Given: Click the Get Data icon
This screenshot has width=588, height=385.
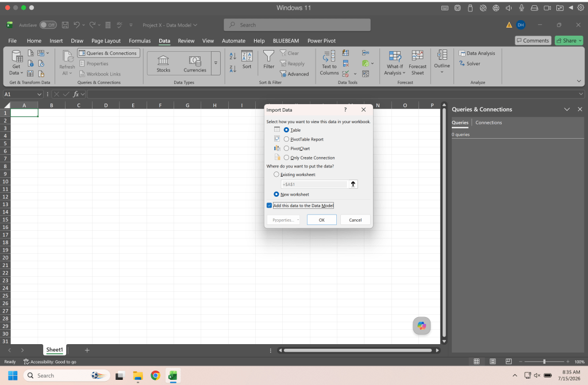Looking at the screenshot, I should coord(17,57).
